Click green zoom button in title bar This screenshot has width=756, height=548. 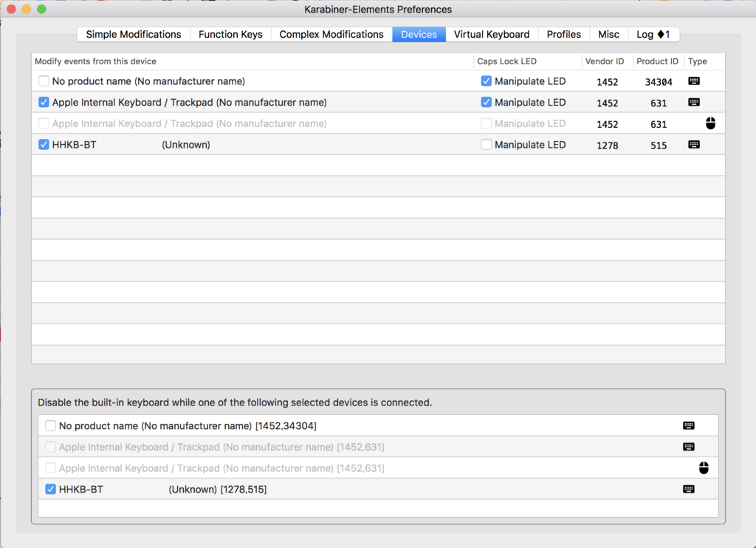[x=41, y=9]
